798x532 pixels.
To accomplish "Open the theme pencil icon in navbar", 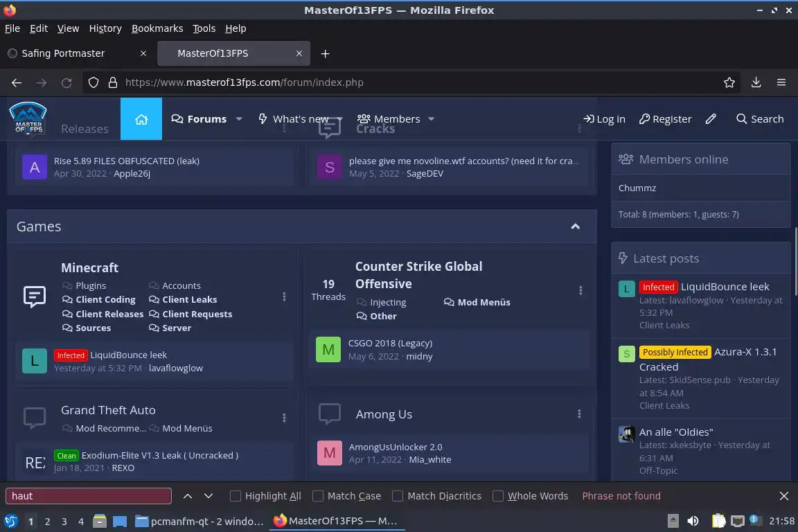I will tap(711, 119).
